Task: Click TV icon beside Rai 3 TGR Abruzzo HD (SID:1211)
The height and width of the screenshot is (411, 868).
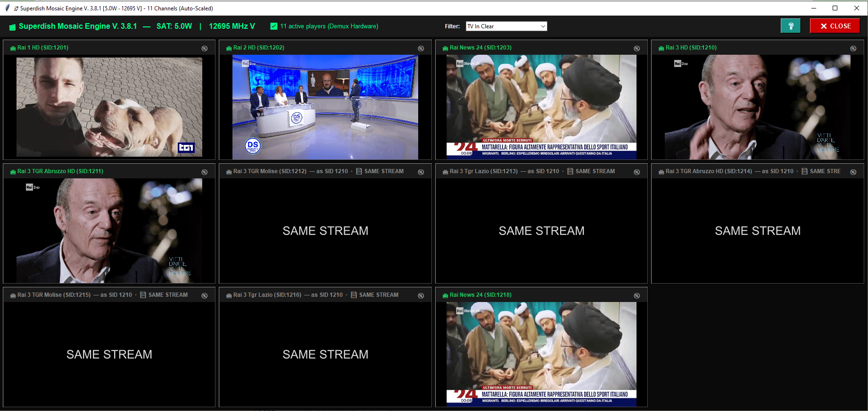Action: click(13, 172)
